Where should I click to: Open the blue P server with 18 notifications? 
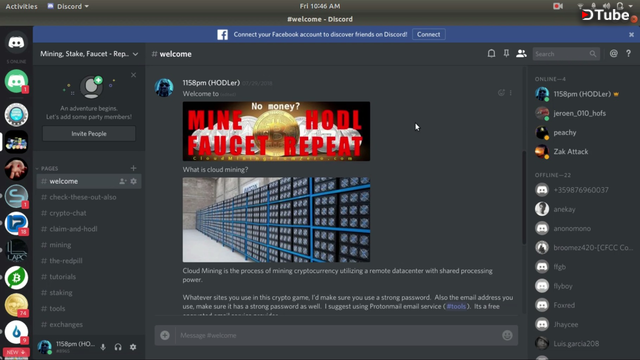16,223
